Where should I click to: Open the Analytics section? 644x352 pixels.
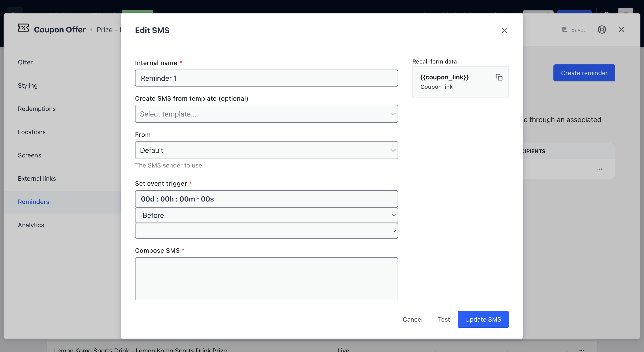[x=31, y=225]
